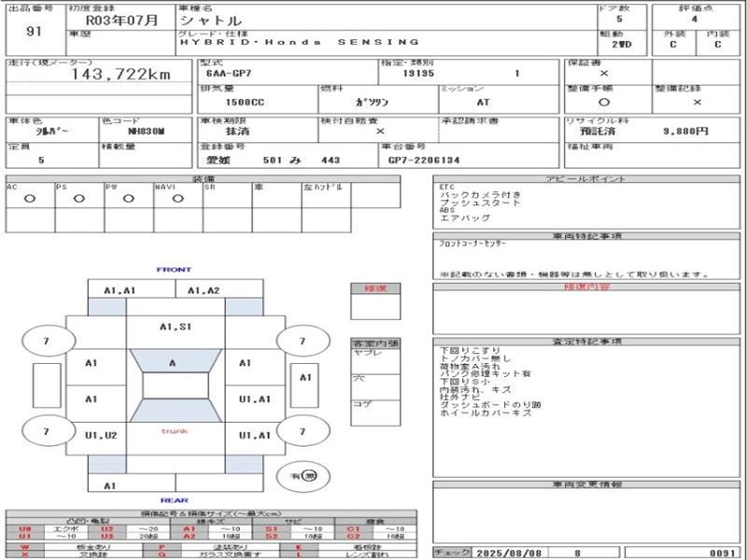Click the chassis number GP7-2206134
This screenshot has height=560, width=747.
(424, 161)
